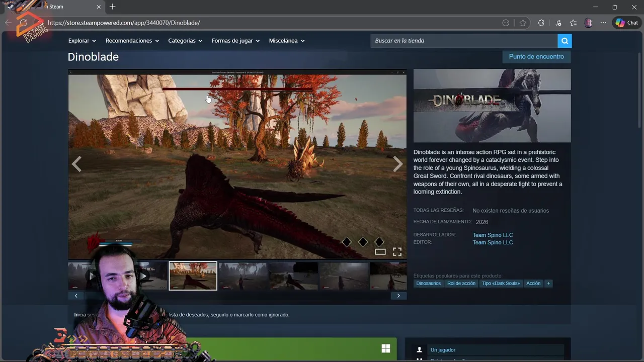644x362 pixels.
Task: Open screenshot in fullscreen
Action: point(397,252)
